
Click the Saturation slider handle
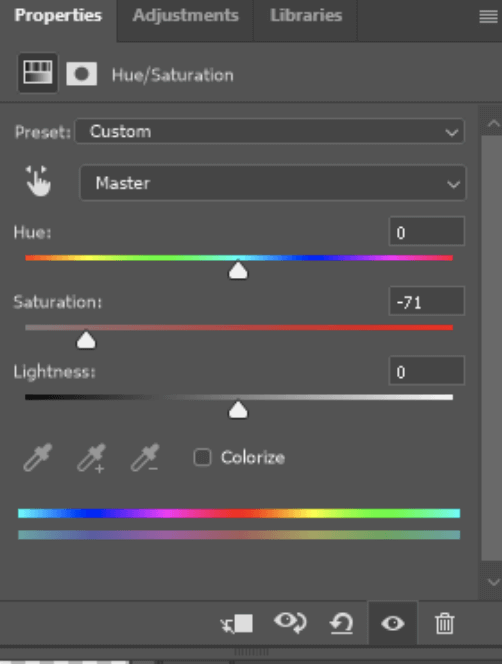pos(86,340)
